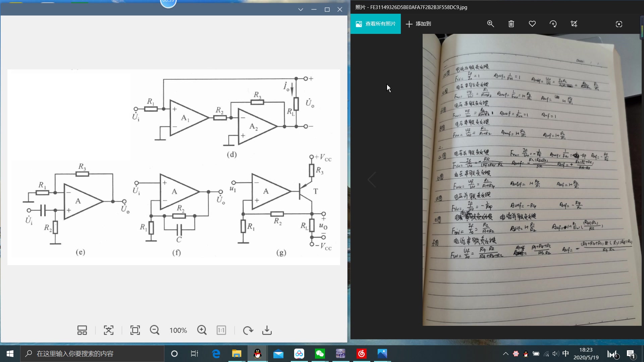Toggle Chinese input method indicator
Image resolution: width=644 pixels, height=362 pixels.
[x=566, y=354]
